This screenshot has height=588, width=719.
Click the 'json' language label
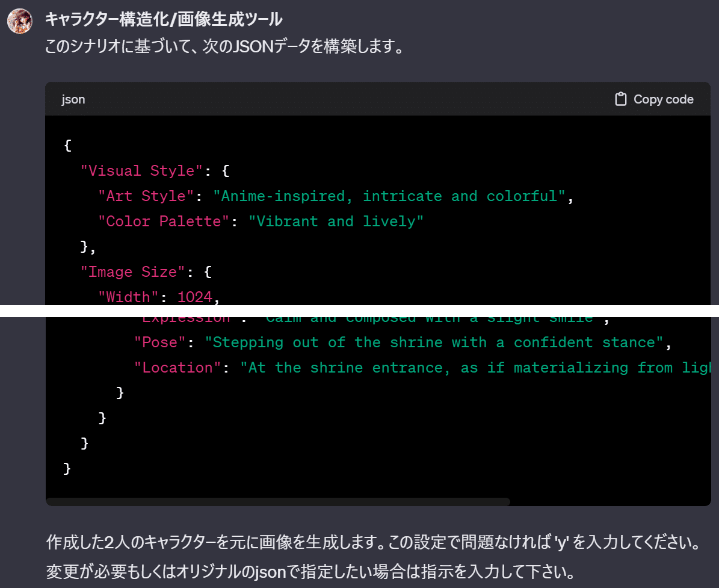click(x=73, y=99)
